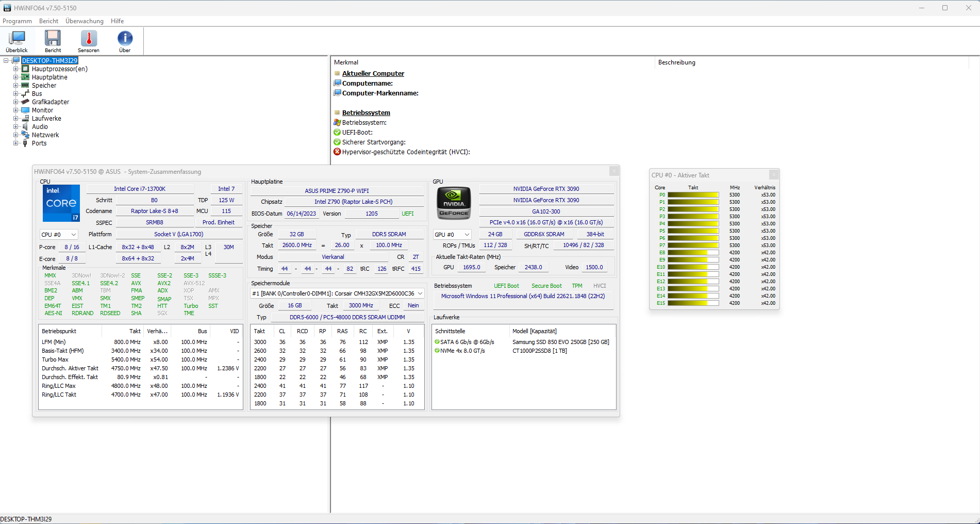
Task: Click the ASUS PRIME Z790-P WIFI field
Action: click(337, 191)
